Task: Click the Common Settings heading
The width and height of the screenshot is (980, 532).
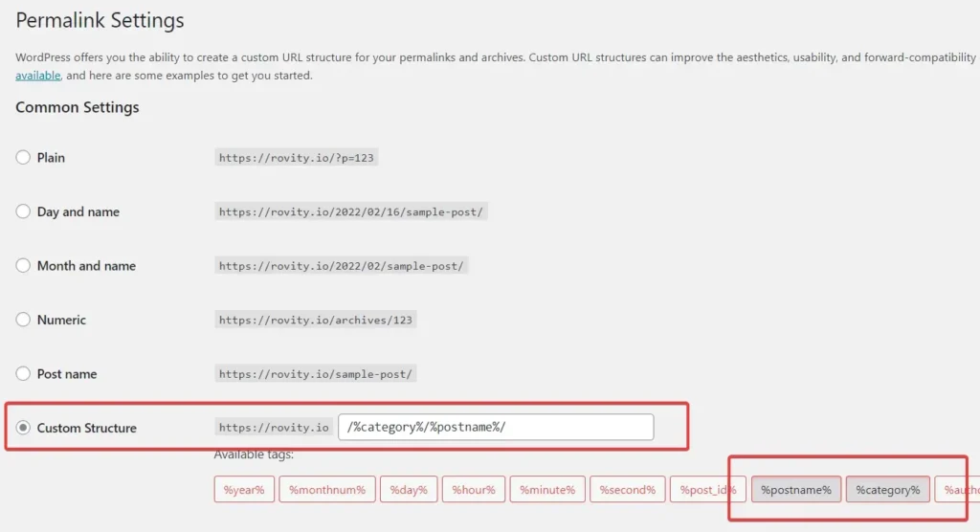Action: [x=78, y=107]
